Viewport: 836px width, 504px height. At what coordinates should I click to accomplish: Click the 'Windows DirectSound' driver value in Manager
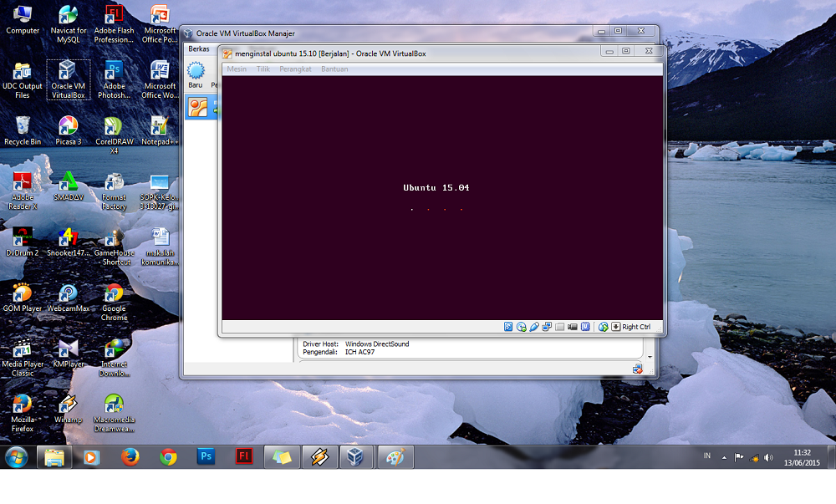[377, 344]
